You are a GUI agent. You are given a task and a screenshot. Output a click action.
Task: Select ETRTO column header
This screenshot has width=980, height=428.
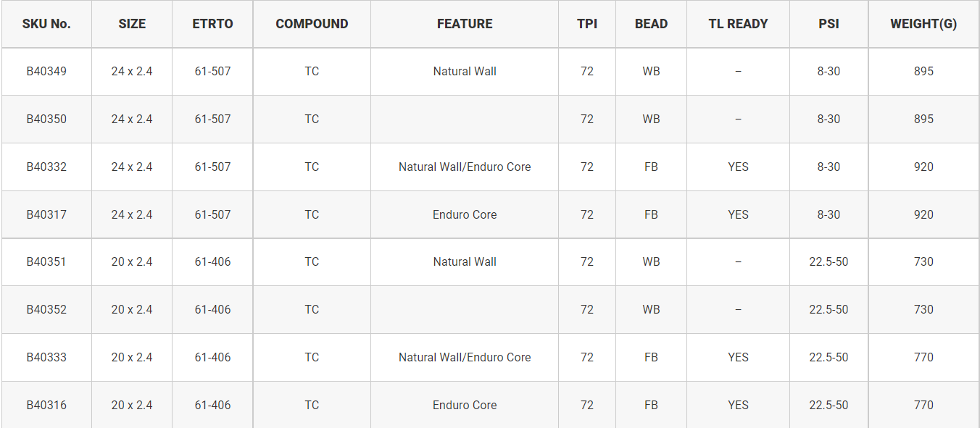(x=212, y=24)
